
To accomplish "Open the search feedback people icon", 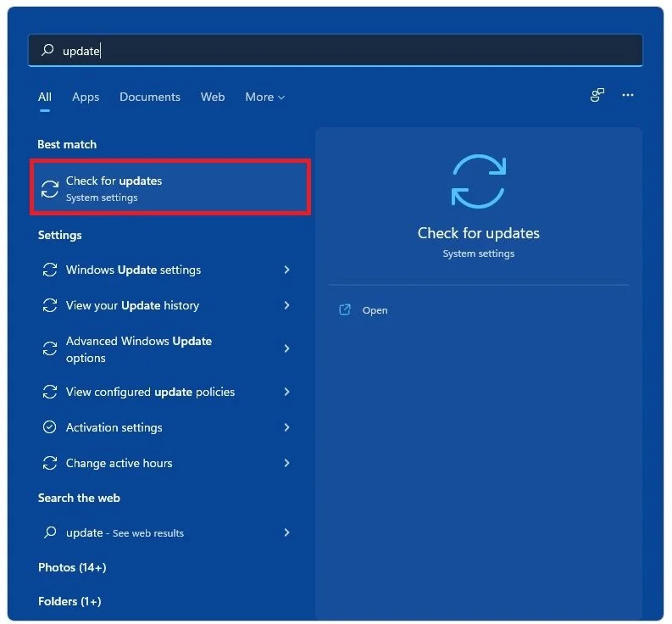I will [x=597, y=95].
